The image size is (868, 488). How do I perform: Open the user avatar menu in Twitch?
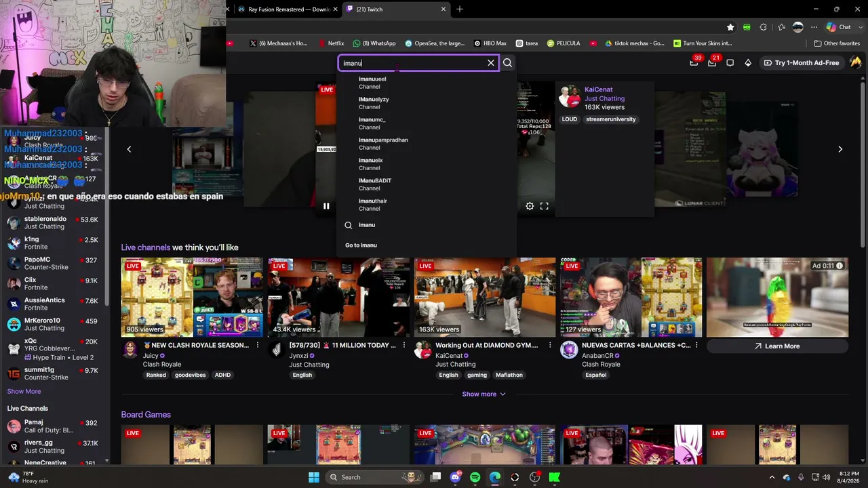(856, 62)
